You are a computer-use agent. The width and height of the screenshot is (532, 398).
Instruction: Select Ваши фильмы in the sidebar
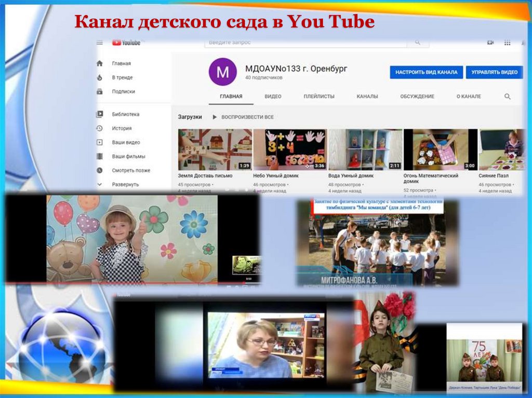point(129,156)
